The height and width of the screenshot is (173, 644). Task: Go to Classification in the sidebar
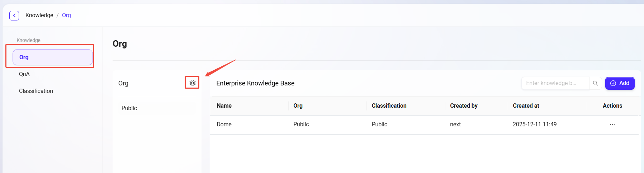pos(36,91)
